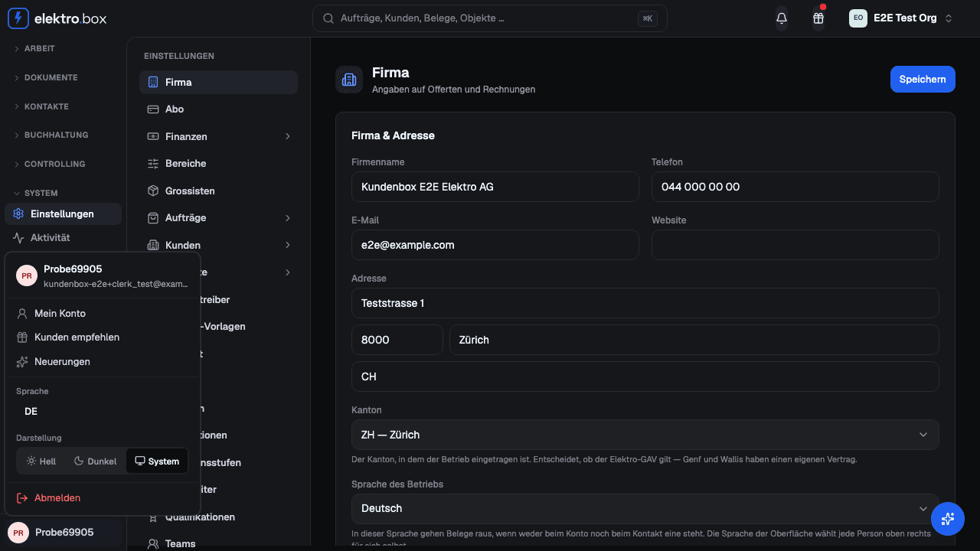Click the sparkle assistant floating button
980x551 pixels.
click(948, 519)
